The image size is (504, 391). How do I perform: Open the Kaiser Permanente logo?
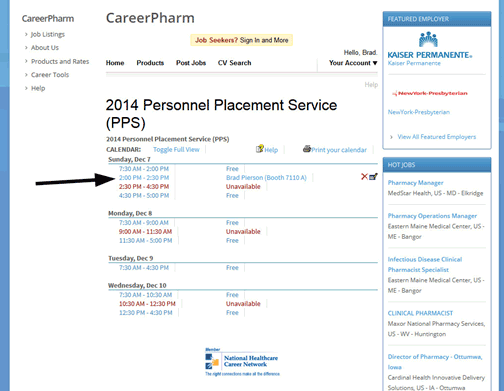(429, 45)
